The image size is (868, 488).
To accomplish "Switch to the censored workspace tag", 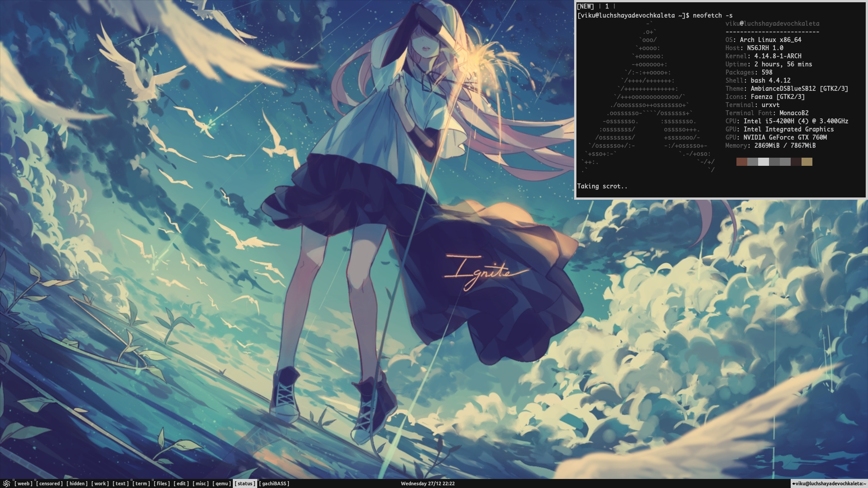I will (50, 483).
